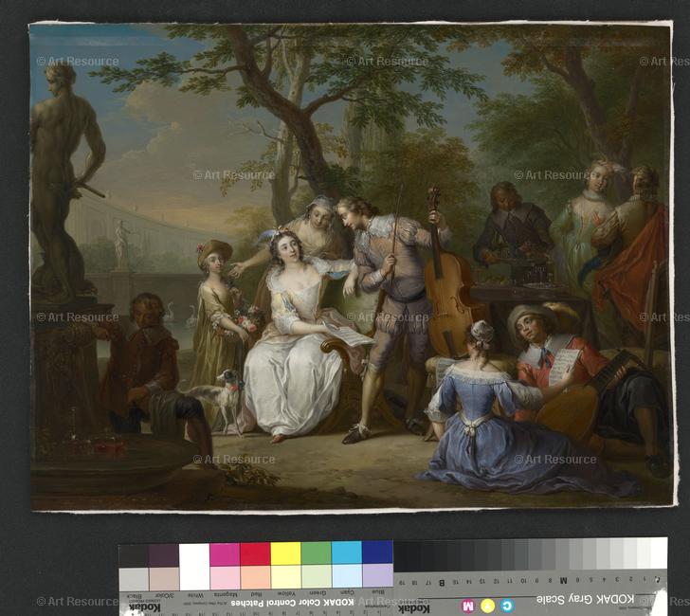
Task: Pick the light gray tint patch under black
Action: coord(134,579)
